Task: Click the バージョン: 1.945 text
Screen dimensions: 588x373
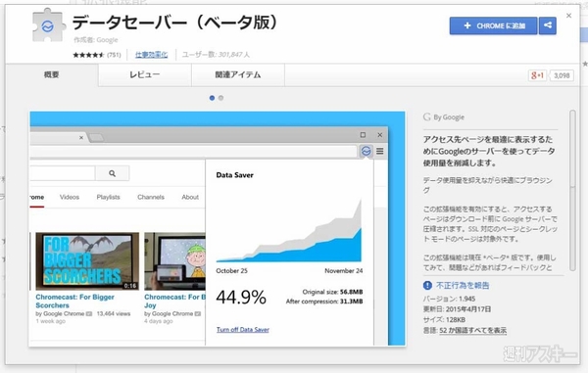Action: click(449, 299)
